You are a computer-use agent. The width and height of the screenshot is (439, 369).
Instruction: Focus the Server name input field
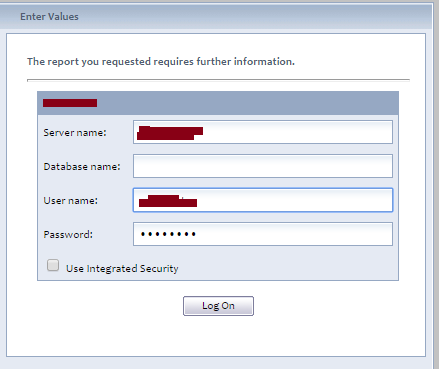[263, 132]
